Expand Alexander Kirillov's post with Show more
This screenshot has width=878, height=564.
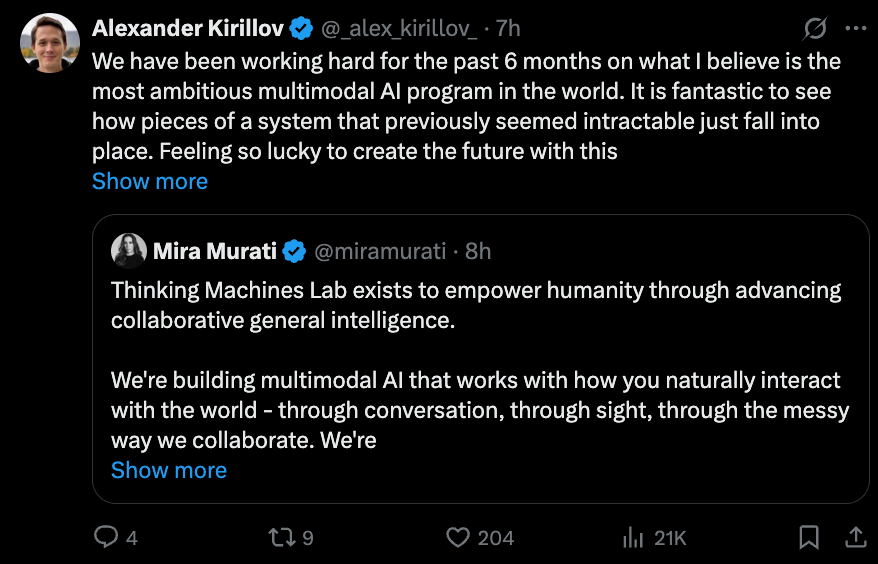coord(150,181)
